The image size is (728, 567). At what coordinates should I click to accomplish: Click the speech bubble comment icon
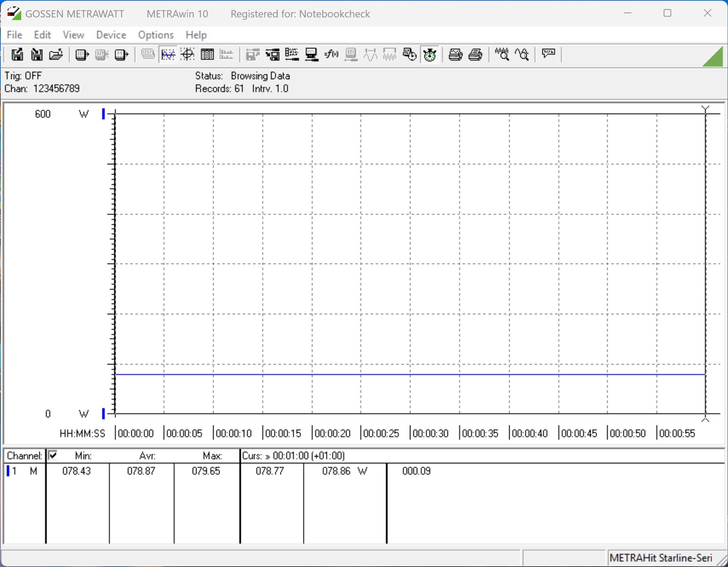548,54
